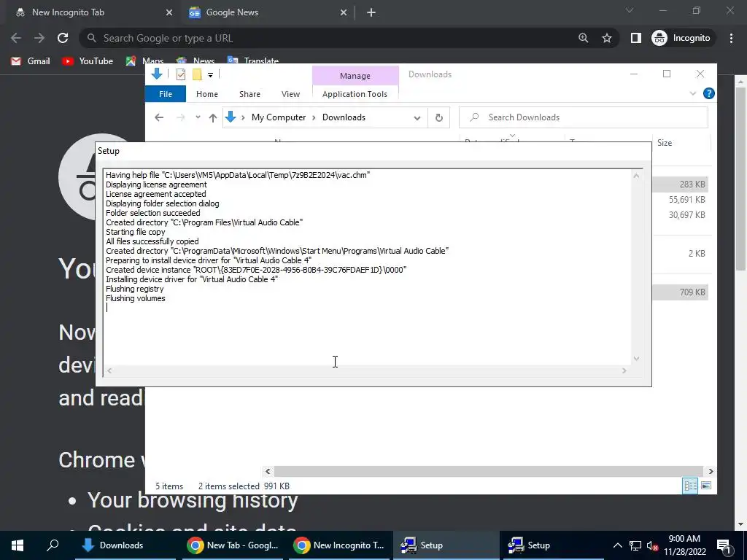
Task: Click Setup log scroll up arrow
Action: pyautogui.click(x=636, y=176)
